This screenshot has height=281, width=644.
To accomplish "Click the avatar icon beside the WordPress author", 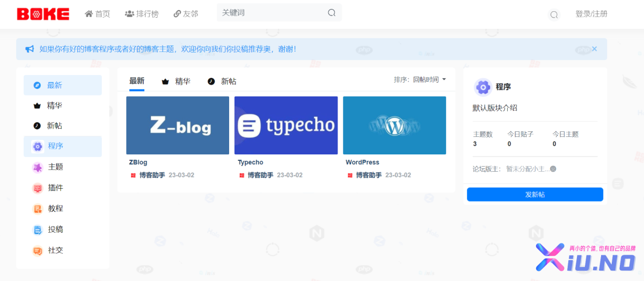I will (350, 175).
